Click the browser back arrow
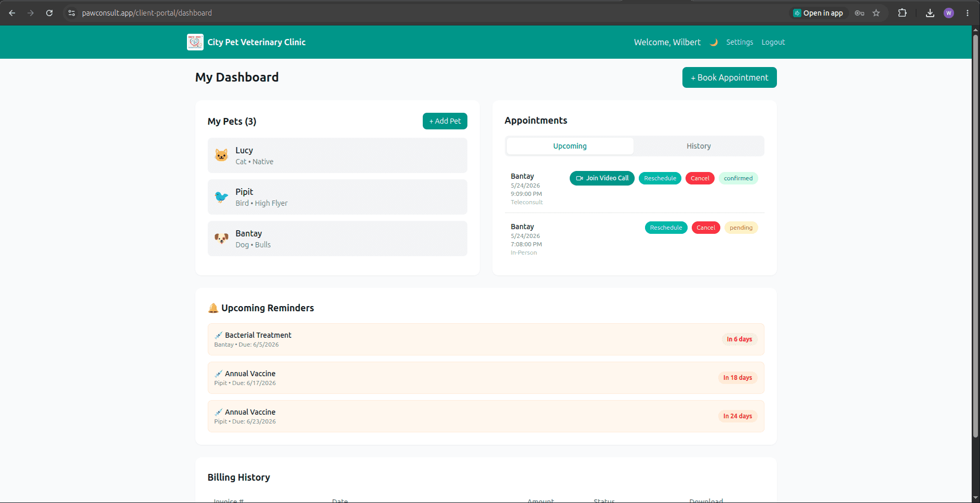This screenshot has height=503, width=980. (12, 13)
